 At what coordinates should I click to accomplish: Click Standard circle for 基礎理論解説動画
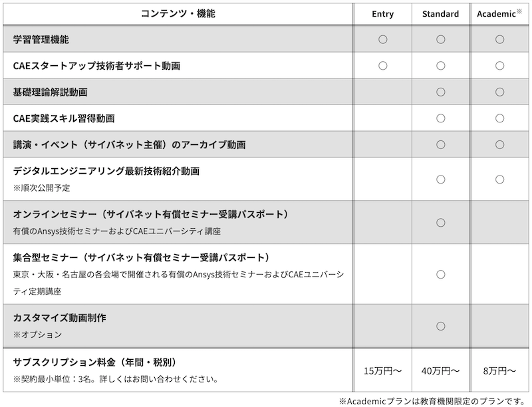click(x=441, y=92)
